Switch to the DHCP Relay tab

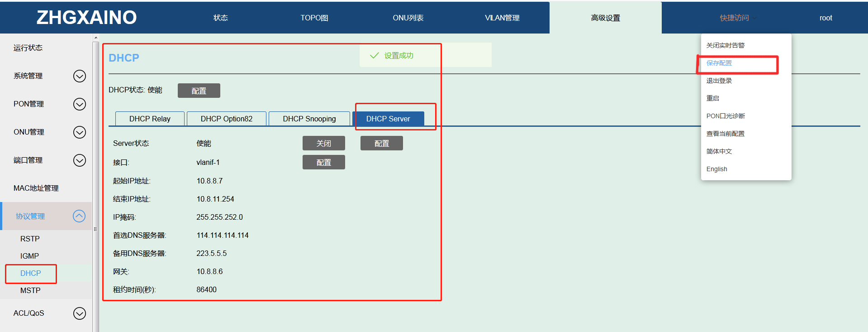(x=150, y=119)
